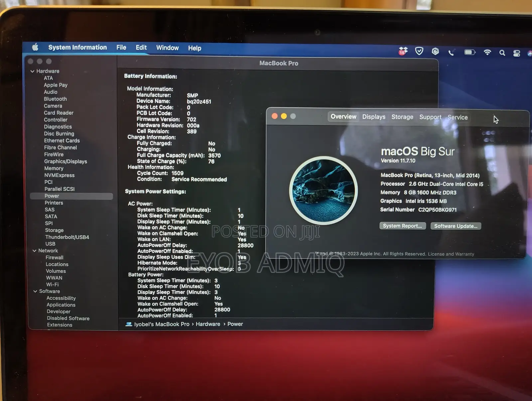Viewport: 532px width, 401px height.
Task: Collapse the Software section
Action: pos(35,291)
